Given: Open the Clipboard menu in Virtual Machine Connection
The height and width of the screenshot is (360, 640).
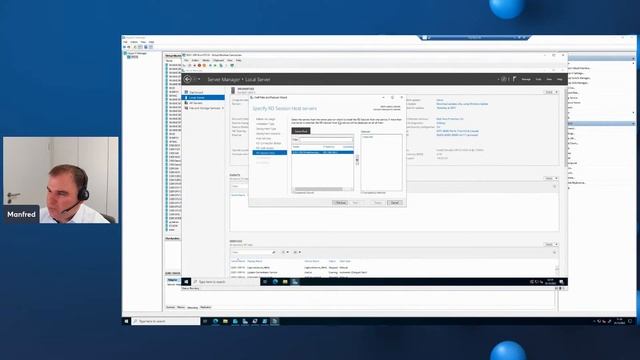Looking at the screenshot, I should 219,60.
